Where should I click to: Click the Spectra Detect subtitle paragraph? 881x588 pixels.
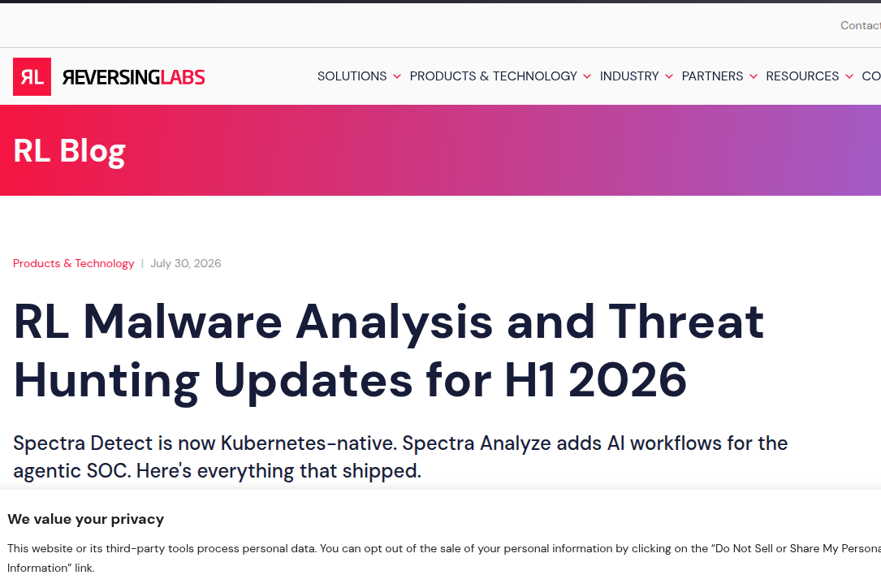click(x=400, y=456)
